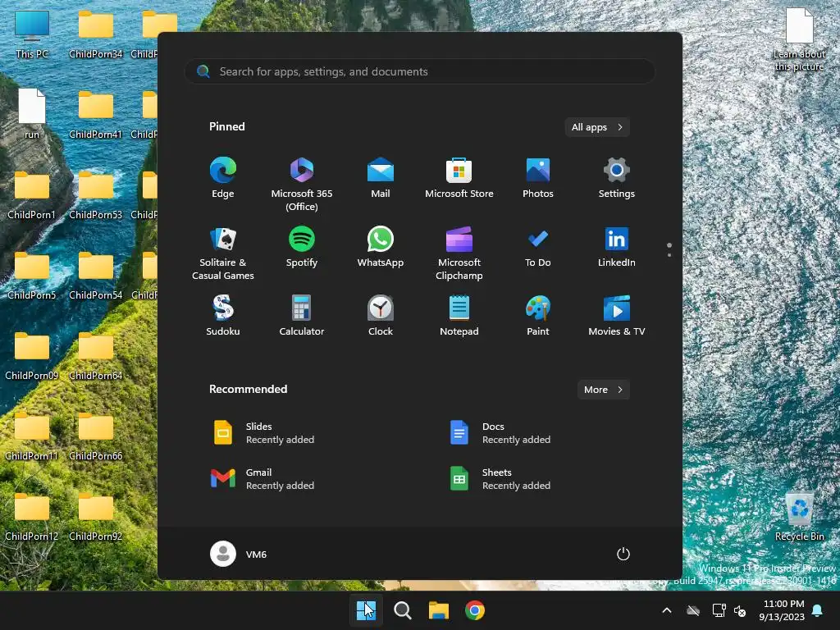Image resolution: width=840 pixels, height=630 pixels.
Task: Click the muted volume tray icon
Action: (741, 610)
